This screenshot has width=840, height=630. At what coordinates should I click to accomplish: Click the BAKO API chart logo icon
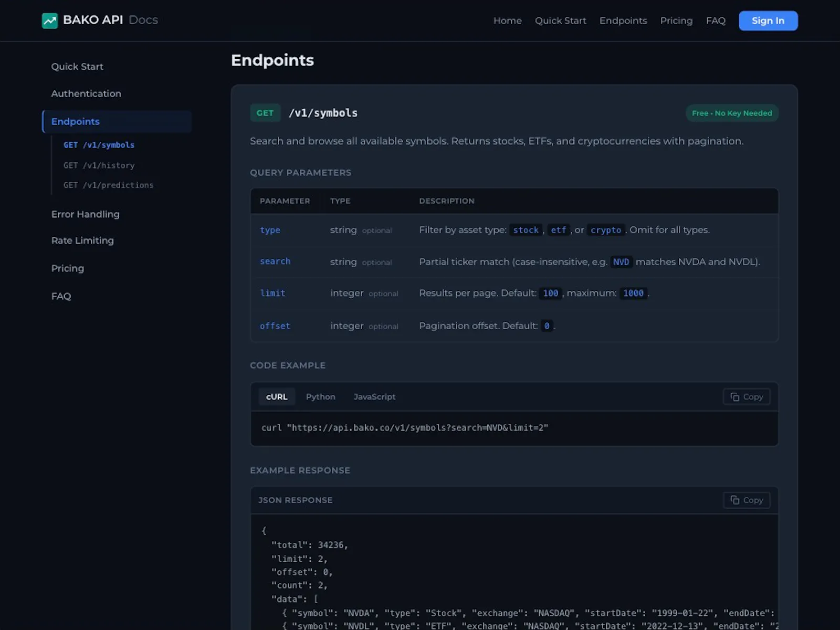coord(49,20)
